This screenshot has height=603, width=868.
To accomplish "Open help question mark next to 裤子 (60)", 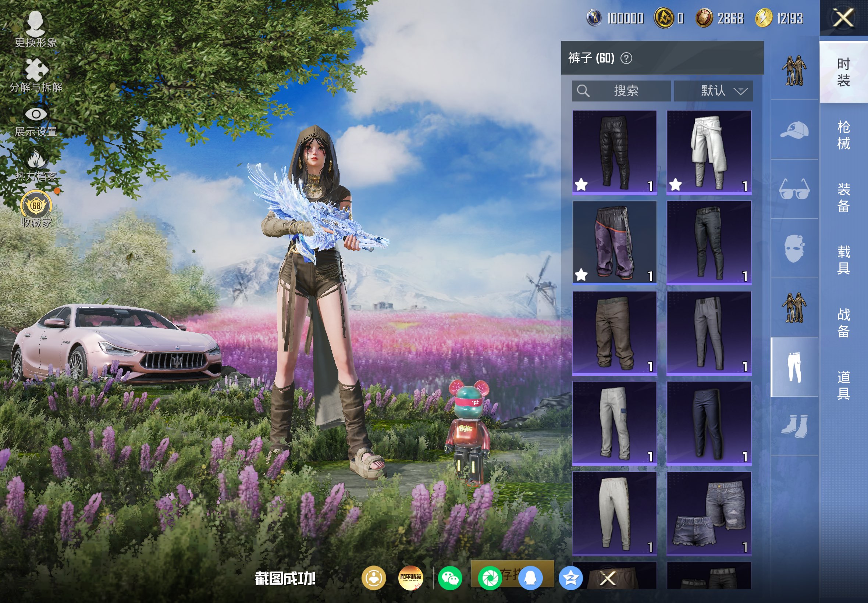I will (x=626, y=58).
